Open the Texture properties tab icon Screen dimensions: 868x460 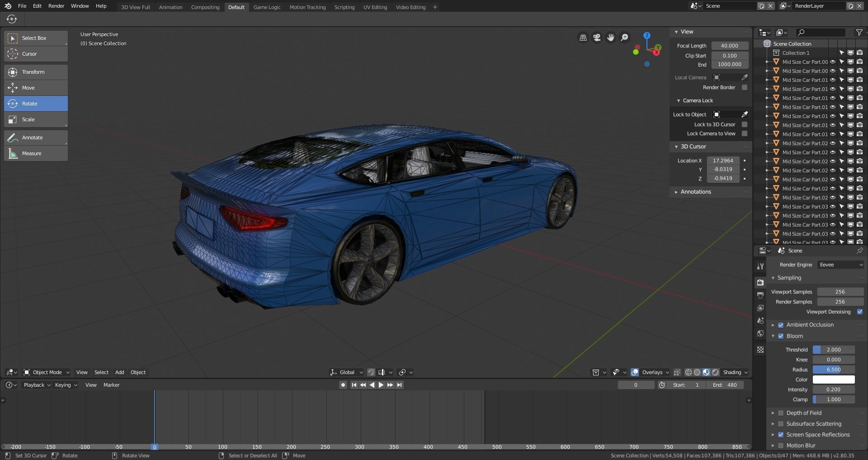(760, 350)
